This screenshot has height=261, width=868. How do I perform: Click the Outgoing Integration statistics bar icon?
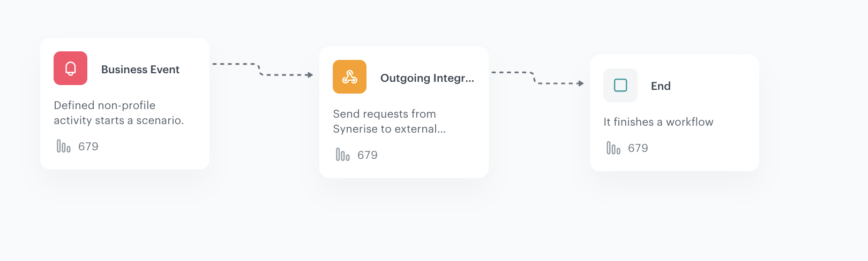(x=342, y=155)
